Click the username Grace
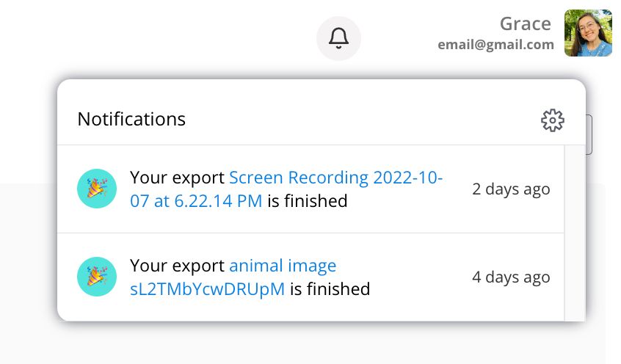 coord(525,24)
